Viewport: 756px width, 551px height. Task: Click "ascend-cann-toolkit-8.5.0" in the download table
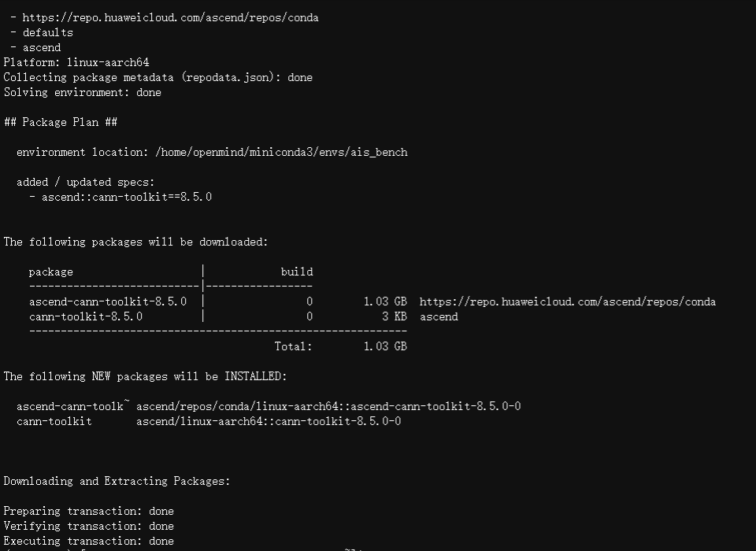click(x=108, y=301)
